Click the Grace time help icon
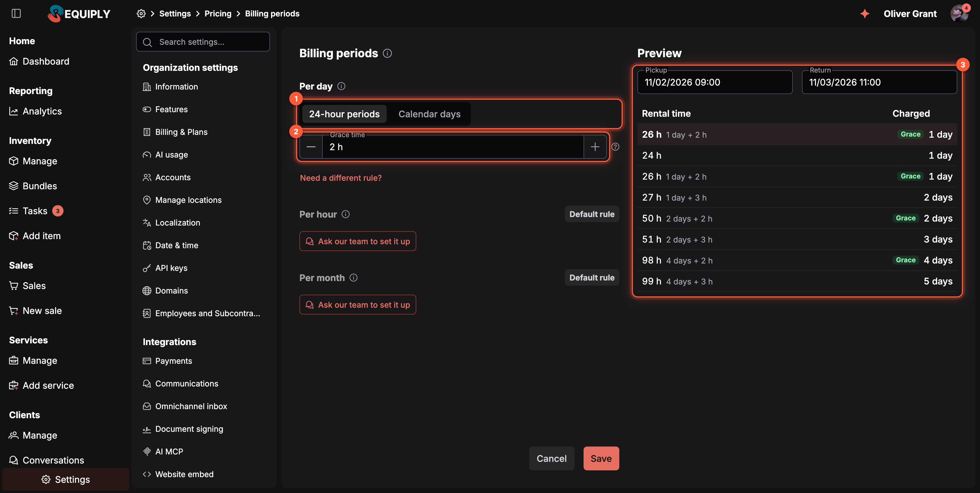 coord(615,147)
